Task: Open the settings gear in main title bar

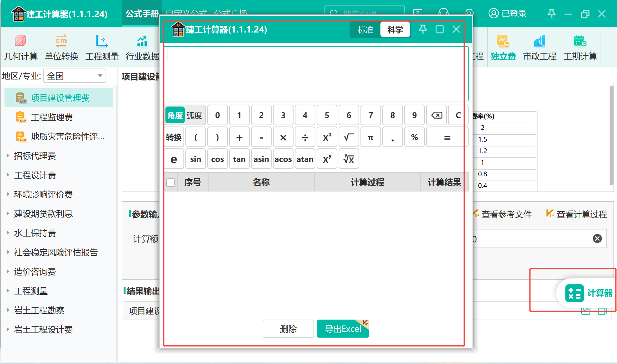Action: click(x=469, y=13)
